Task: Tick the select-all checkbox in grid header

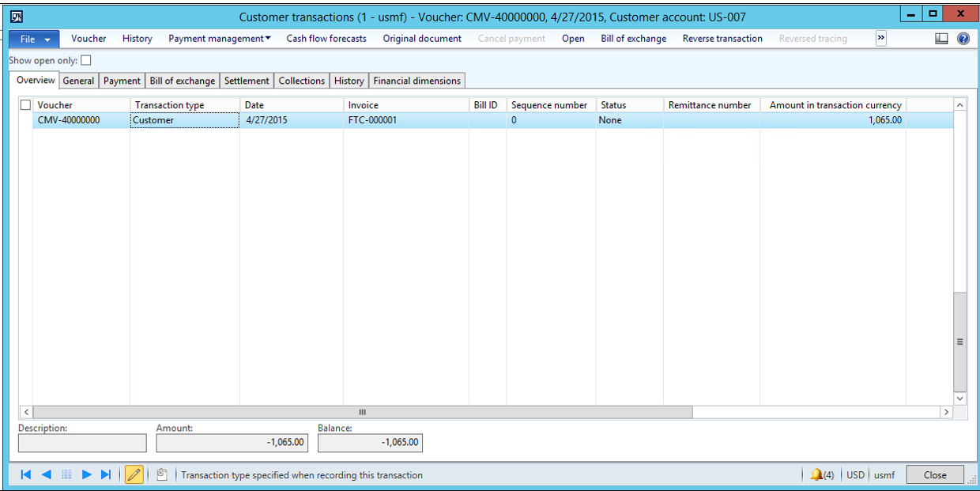Action: tap(26, 105)
